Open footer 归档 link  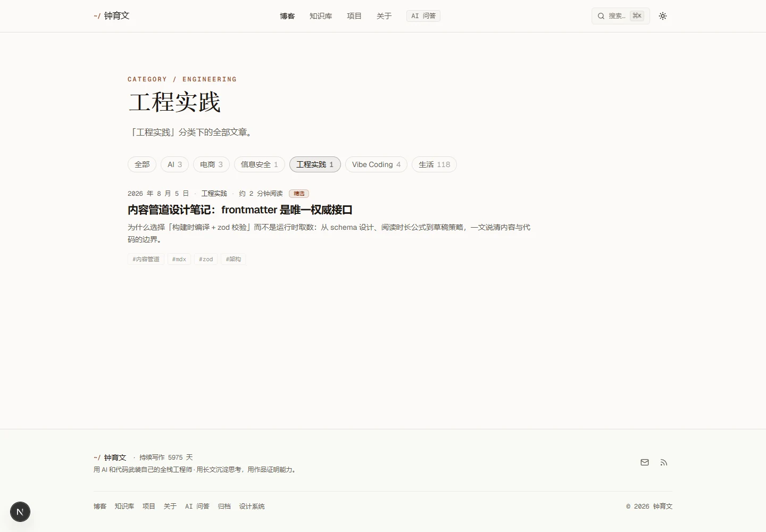[224, 506]
